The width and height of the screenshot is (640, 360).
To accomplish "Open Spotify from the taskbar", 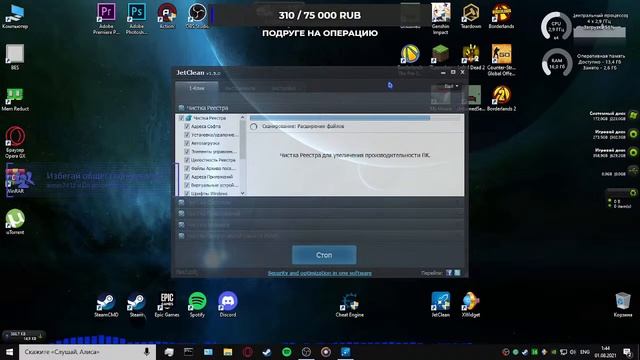I will coord(287,352).
